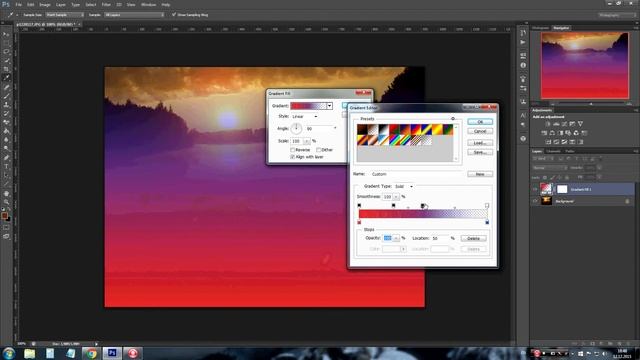
Task: Toggle Show Sampling Ring checkbox
Action: click(174, 15)
